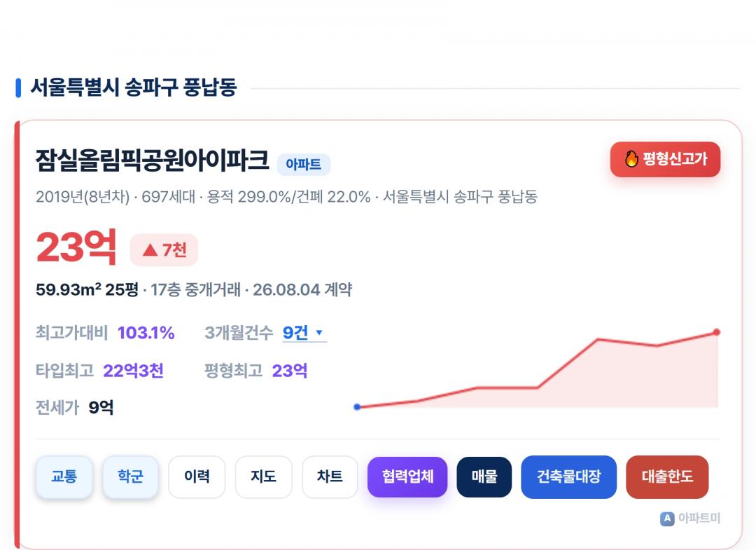Select the red end point on price chart

tap(717, 332)
